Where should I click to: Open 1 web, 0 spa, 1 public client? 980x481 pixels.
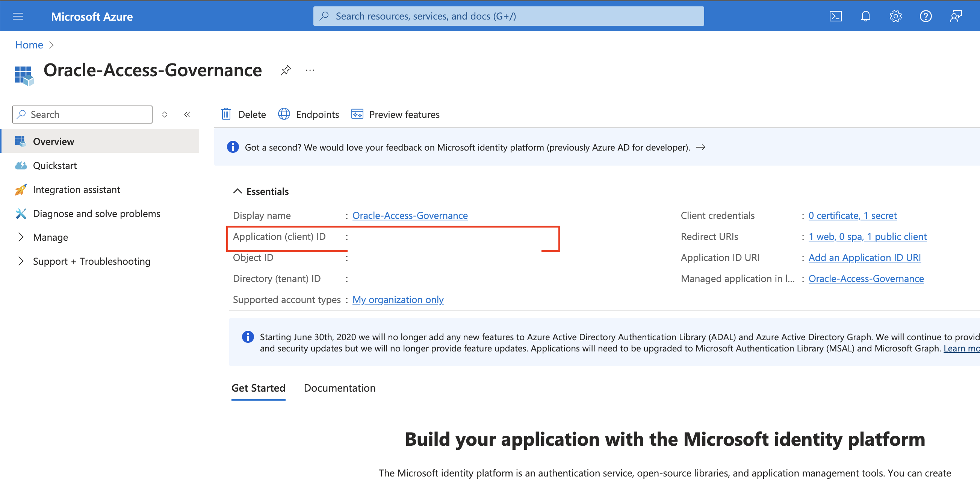click(867, 237)
